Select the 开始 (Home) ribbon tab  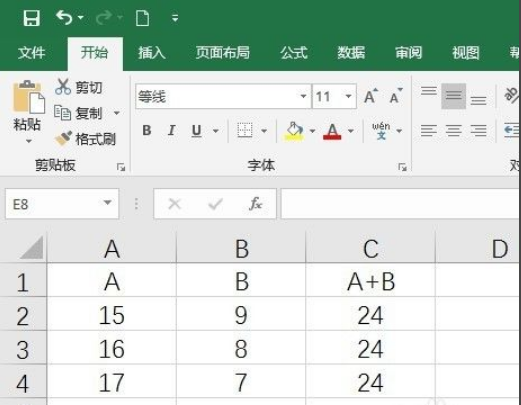pyautogui.click(x=94, y=53)
